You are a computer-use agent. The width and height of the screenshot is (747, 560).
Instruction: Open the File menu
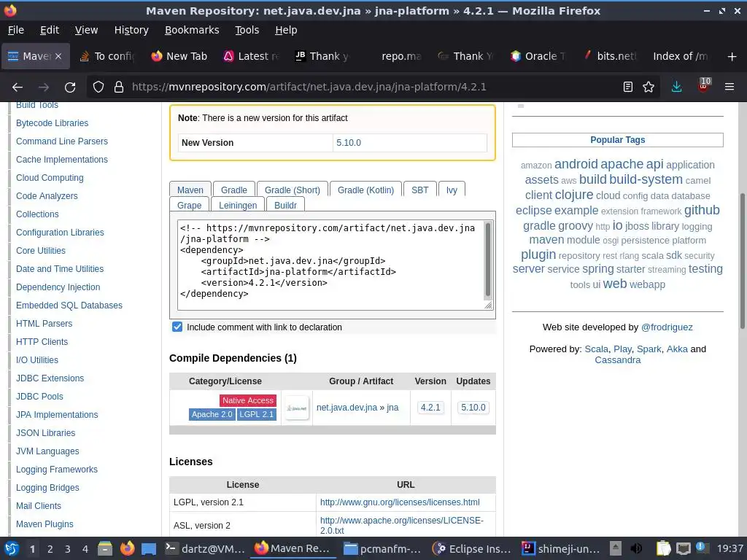click(16, 30)
